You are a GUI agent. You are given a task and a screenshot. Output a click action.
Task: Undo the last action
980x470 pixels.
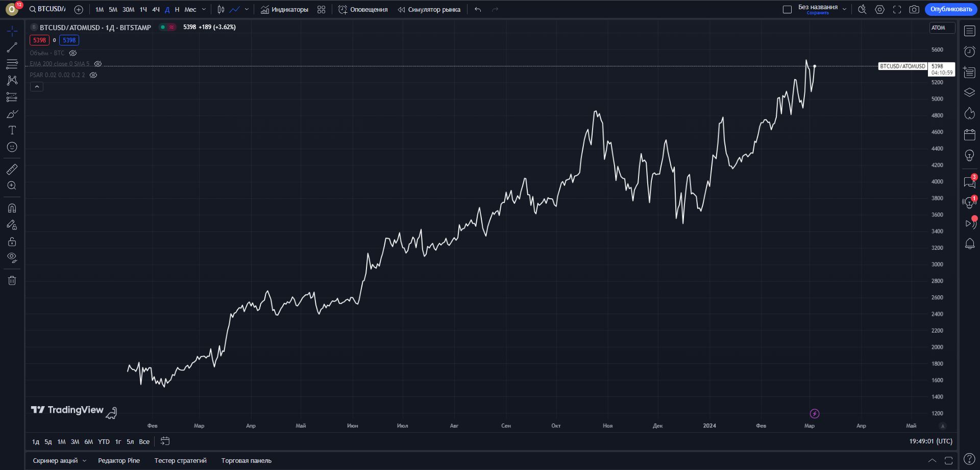478,9
